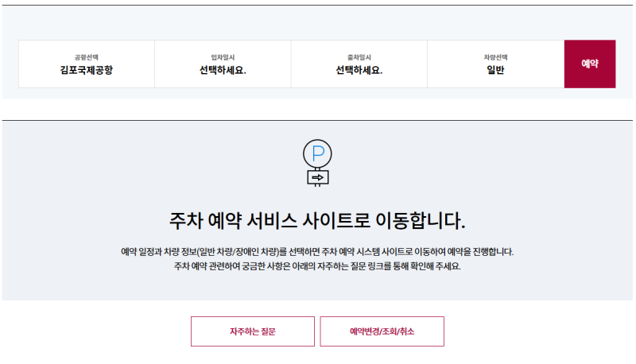Viewport: 636px width, 364px height.
Task: Choose entry date via 입차일시 선택하세요
Action: [223, 64]
